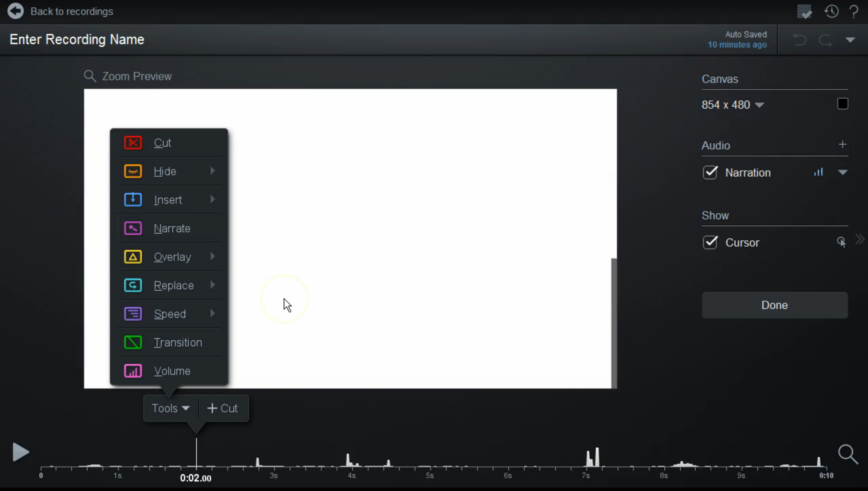
Task: Select the Volume tool icon
Action: 133,370
